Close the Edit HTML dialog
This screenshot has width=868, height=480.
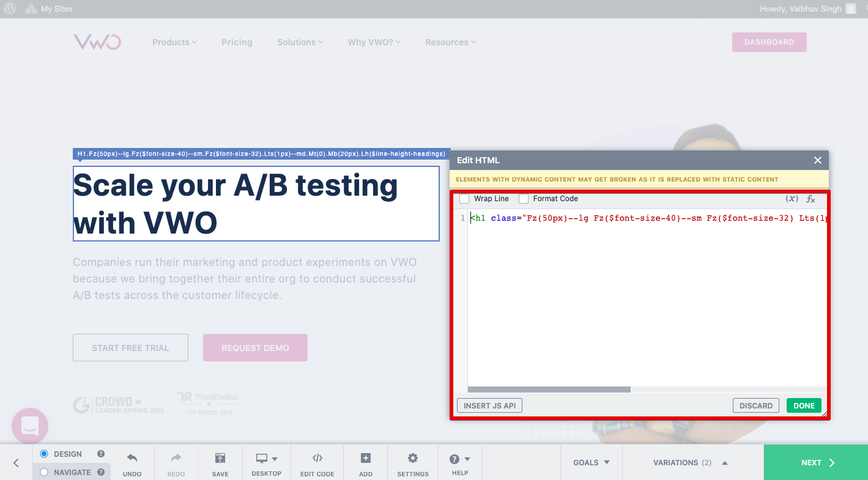pos(817,160)
